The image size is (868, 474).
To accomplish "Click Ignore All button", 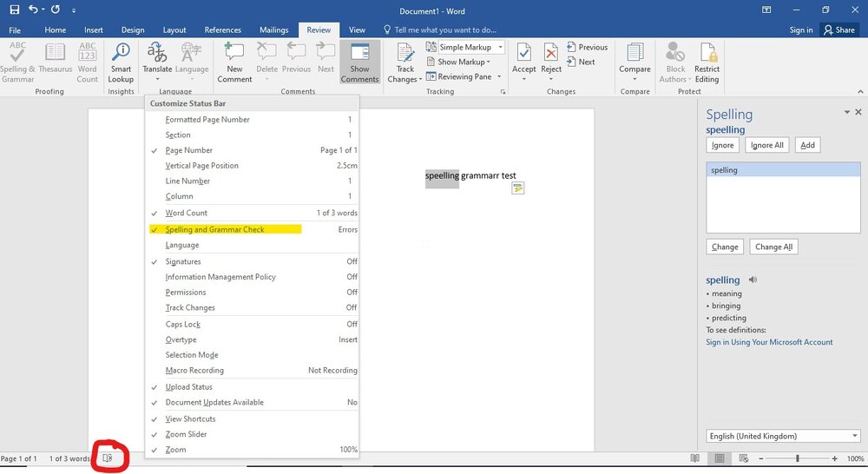I will click(766, 145).
